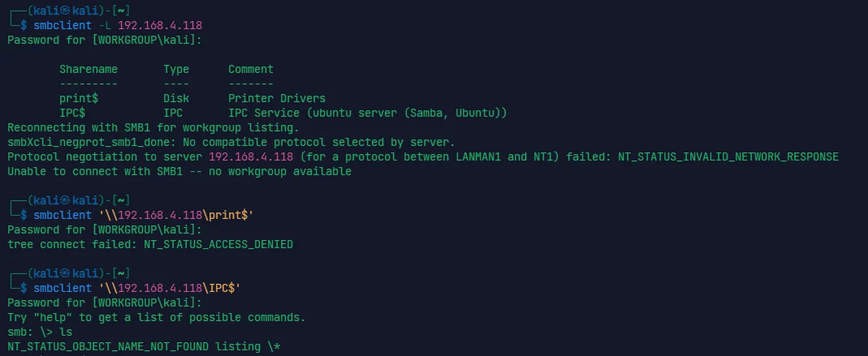The image size is (868, 356).
Task: Click the Comment column header
Action: (x=251, y=69)
